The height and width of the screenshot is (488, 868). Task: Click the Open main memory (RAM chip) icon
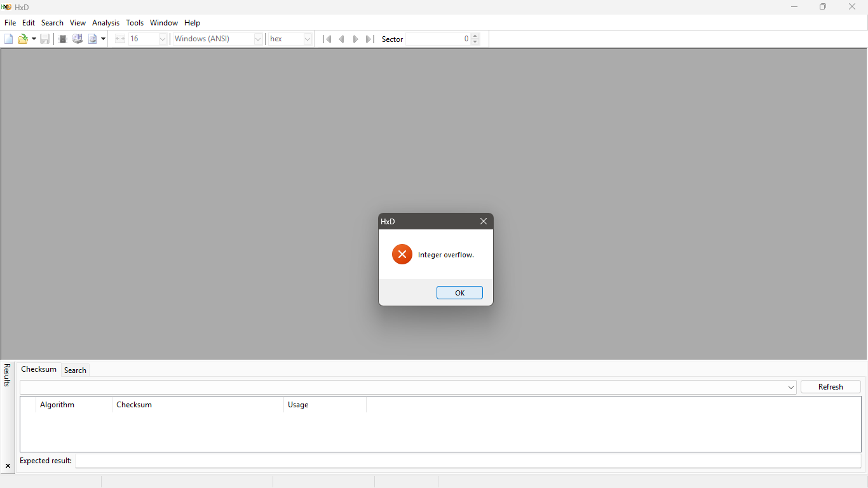[63, 39]
